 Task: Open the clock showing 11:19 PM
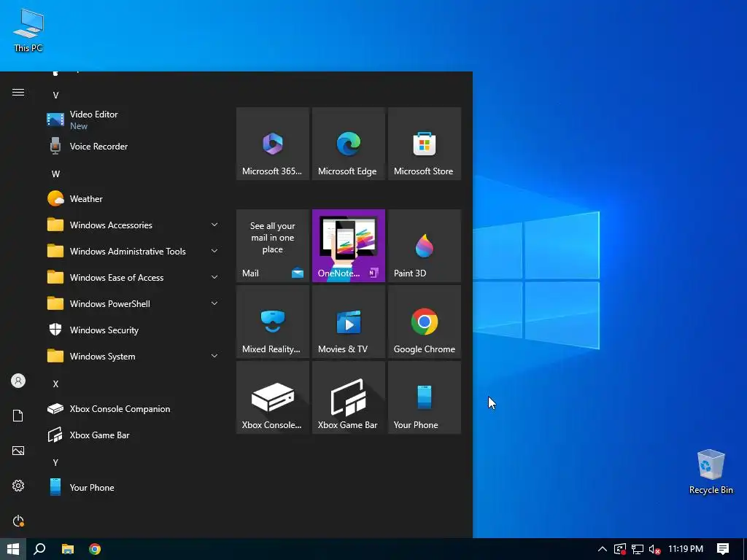tap(686, 549)
